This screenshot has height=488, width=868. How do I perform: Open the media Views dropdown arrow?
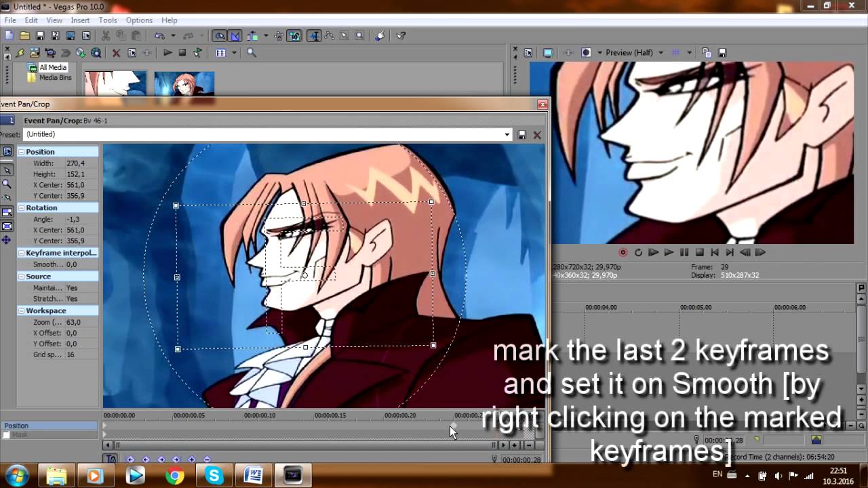pyautogui.click(x=234, y=52)
